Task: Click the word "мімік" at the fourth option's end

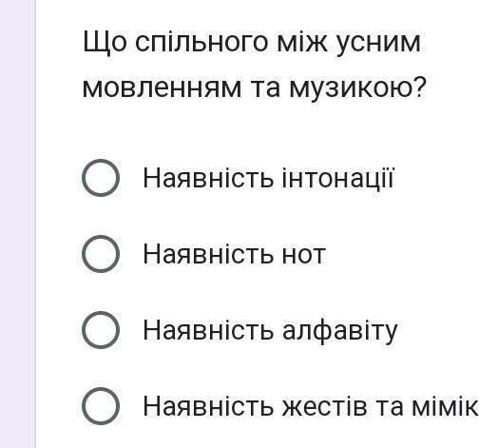Action: (x=445, y=406)
